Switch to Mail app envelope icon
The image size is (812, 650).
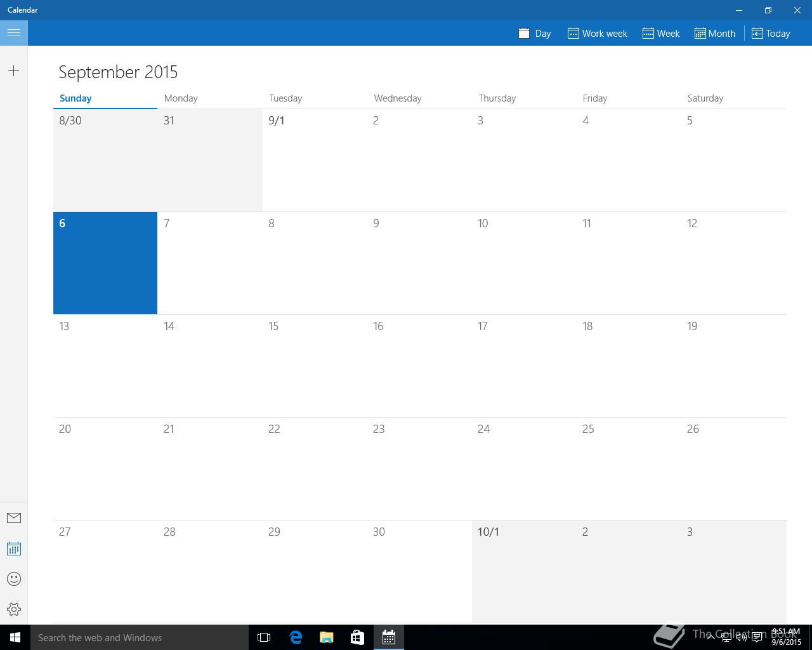[14, 518]
